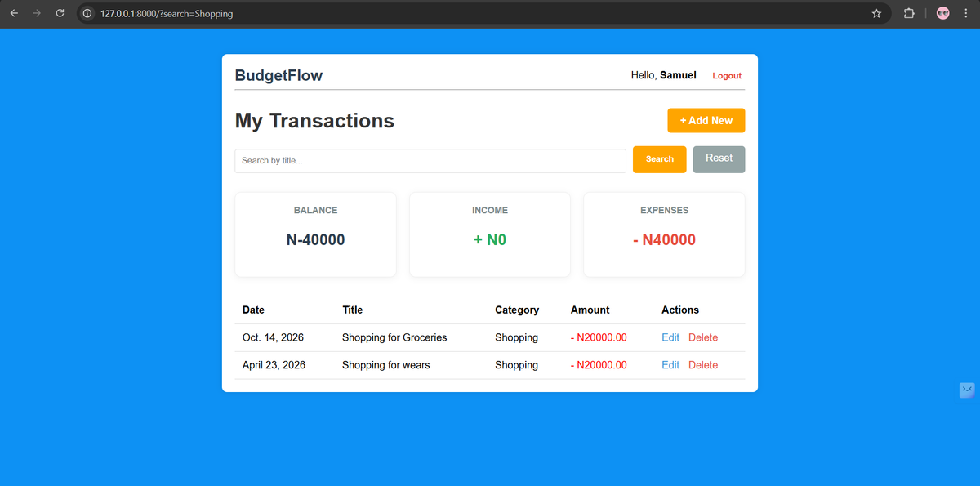Open the browser three-dot menu
The height and width of the screenshot is (486, 980).
(965, 13)
